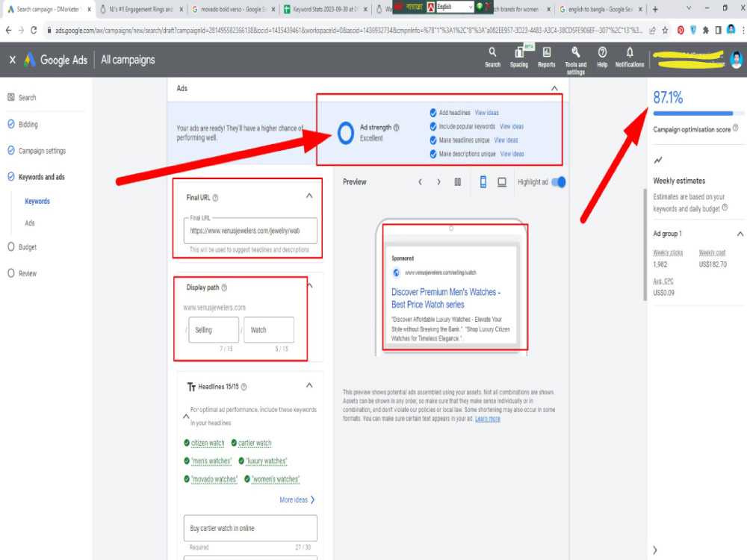747x560 pixels.
Task: Open weekly estimates help icon
Action: tap(725, 208)
